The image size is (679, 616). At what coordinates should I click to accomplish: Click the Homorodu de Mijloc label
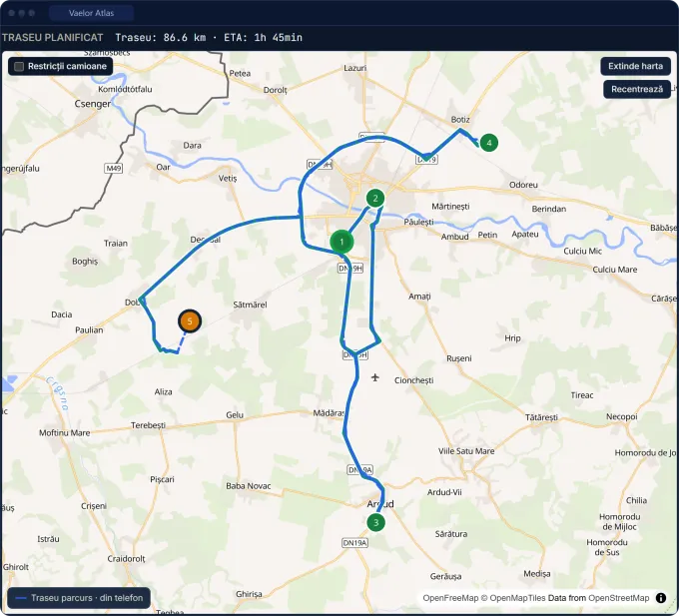[x=619, y=521]
